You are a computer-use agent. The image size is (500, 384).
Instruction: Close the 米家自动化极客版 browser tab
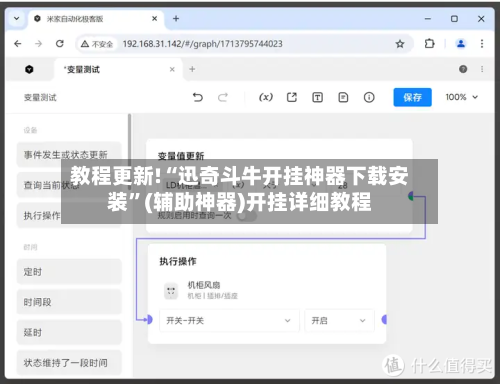pyautogui.click(x=154, y=19)
